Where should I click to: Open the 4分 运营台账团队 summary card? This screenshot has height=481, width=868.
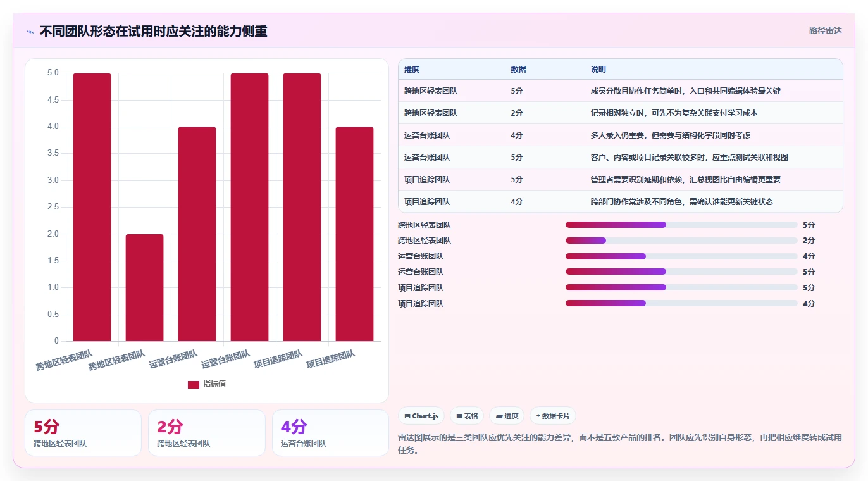[x=330, y=433]
